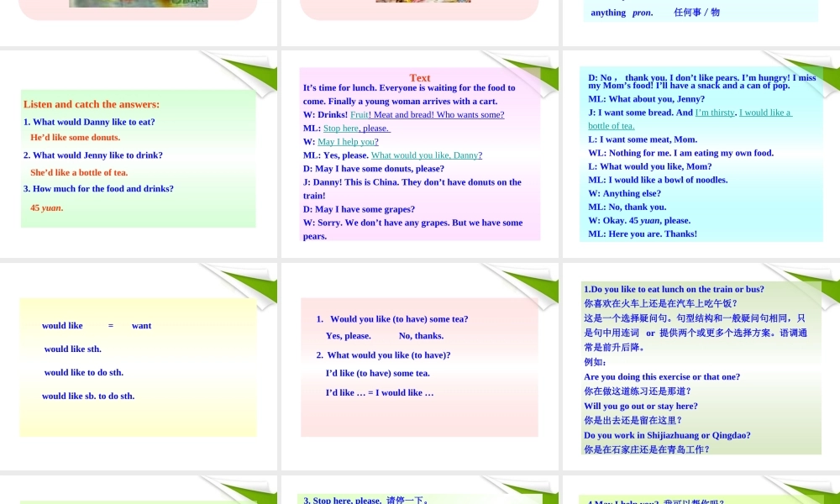Click the question '2. What would Jenny like to drink?'

(92, 155)
